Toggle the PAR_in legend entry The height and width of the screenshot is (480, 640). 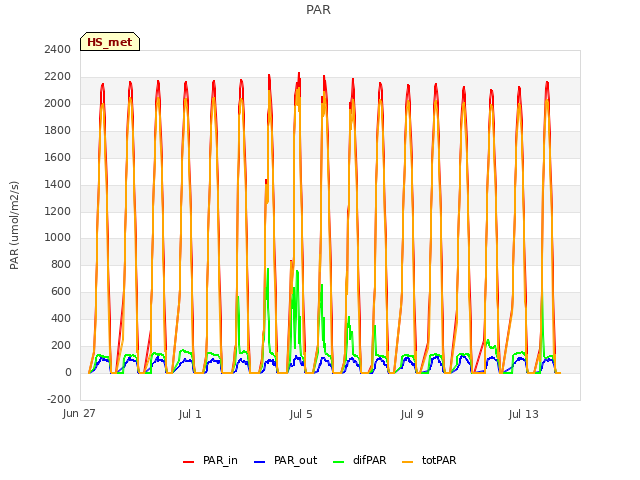point(210,460)
